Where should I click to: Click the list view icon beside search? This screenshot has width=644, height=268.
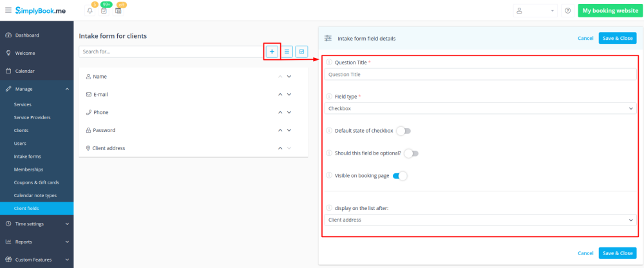(287, 51)
